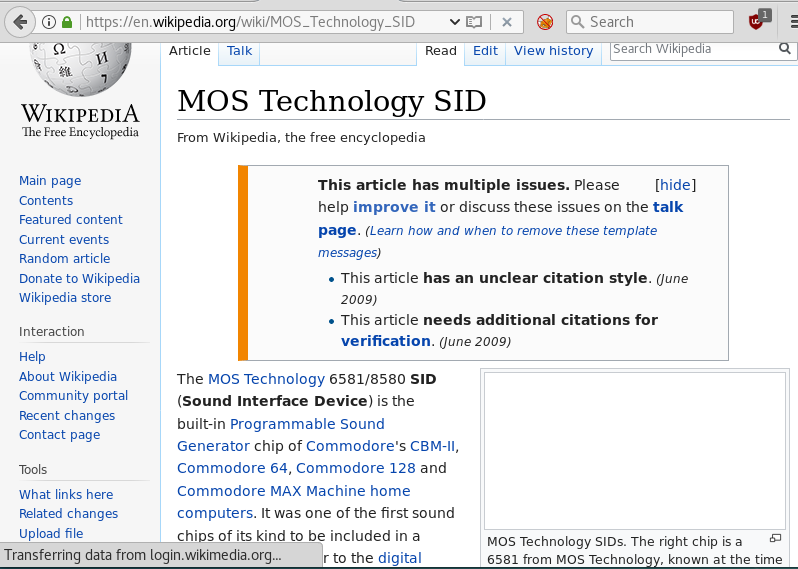
Task: Open Main page sidebar link
Action: coord(50,181)
